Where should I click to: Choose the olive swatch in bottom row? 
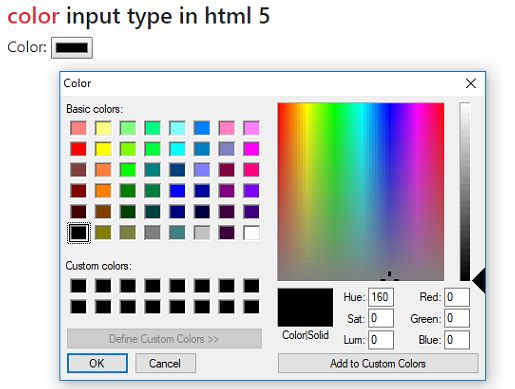[103, 233]
